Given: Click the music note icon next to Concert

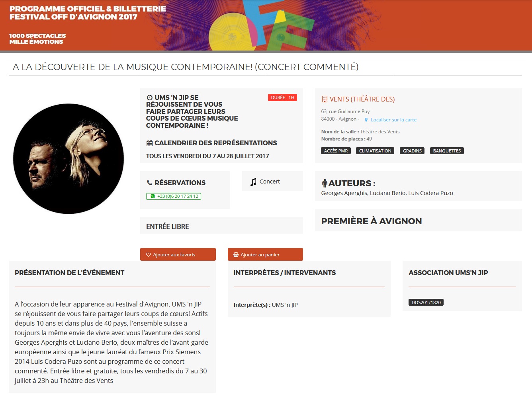Looking at the screenshot, I should [253, 182].
